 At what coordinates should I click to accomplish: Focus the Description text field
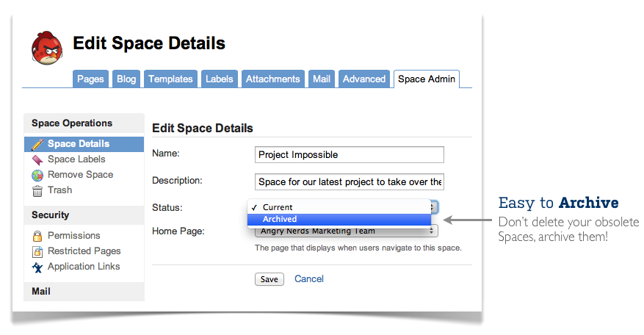tap(349, 182)
